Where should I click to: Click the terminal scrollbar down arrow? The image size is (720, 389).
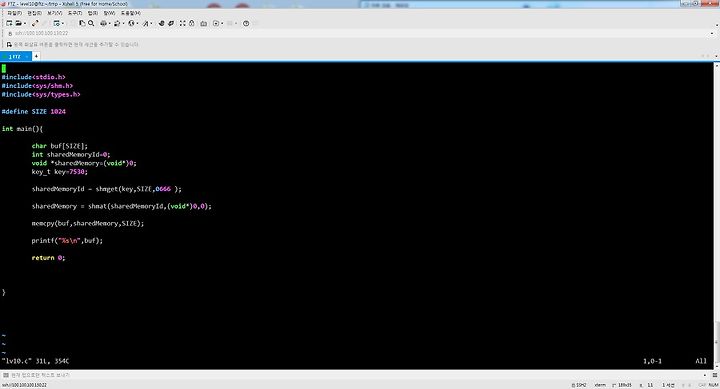717,366
